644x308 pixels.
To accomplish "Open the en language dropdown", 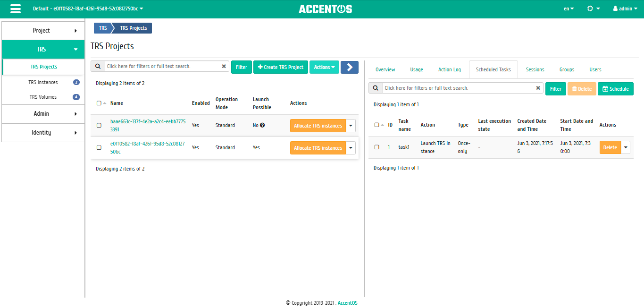I will click(569, 9).
